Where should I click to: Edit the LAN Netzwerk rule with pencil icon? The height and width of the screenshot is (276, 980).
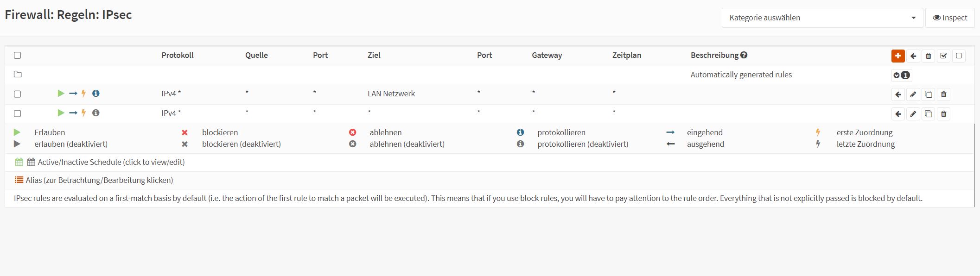point(913,94)
